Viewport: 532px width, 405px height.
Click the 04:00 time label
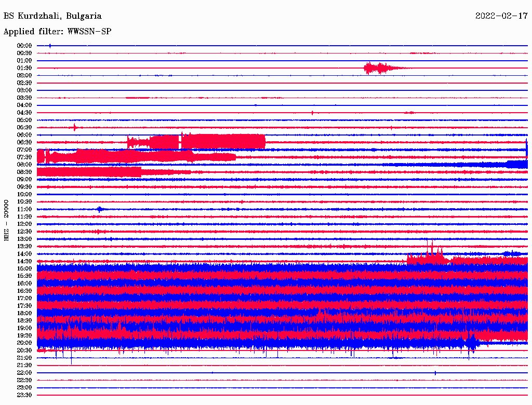click(24, 105)
